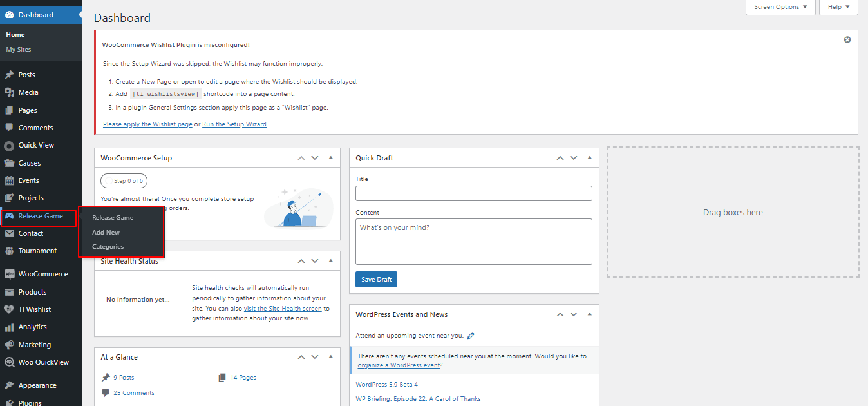Open the 'organize a WordPress event' link
The width and height of the screenshot is (868, 406).
(x=399, y=365)
